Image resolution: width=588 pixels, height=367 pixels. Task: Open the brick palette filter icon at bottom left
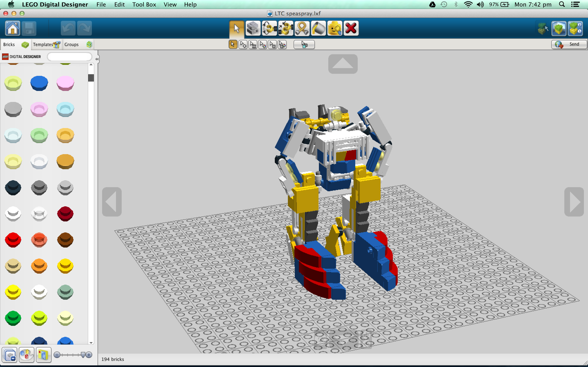coord(10,355)
